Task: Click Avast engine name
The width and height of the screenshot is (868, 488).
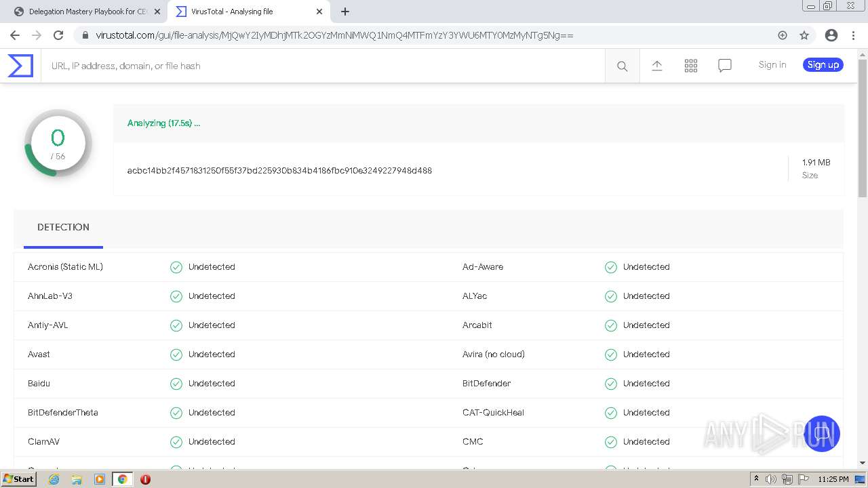Action: [x=39, y=354]
